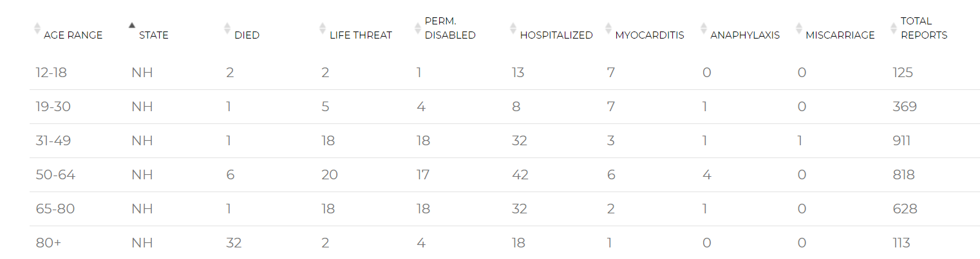Click the Age Range sort arrows icon
Screen dimensions: 980x259
tap(37, 28)
